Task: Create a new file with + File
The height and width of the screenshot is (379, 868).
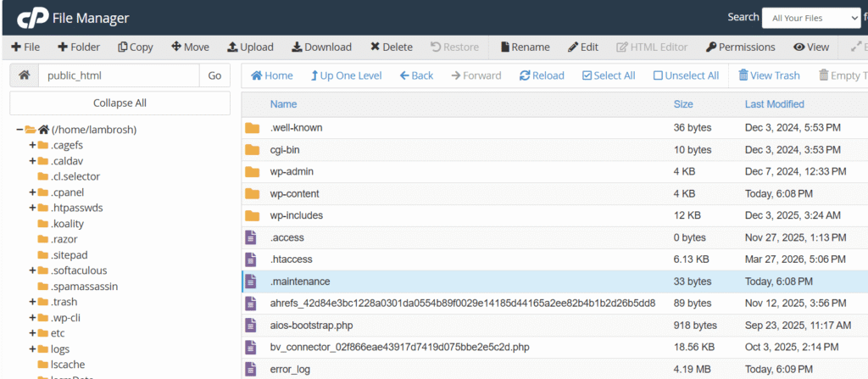Action: coord(25,47)
